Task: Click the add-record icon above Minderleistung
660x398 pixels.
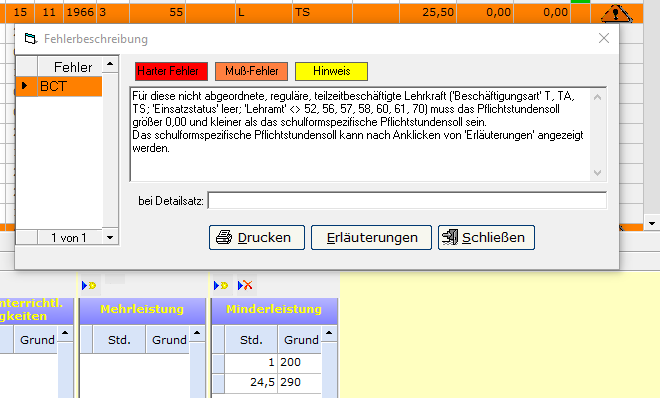Action: click(221, 285)
